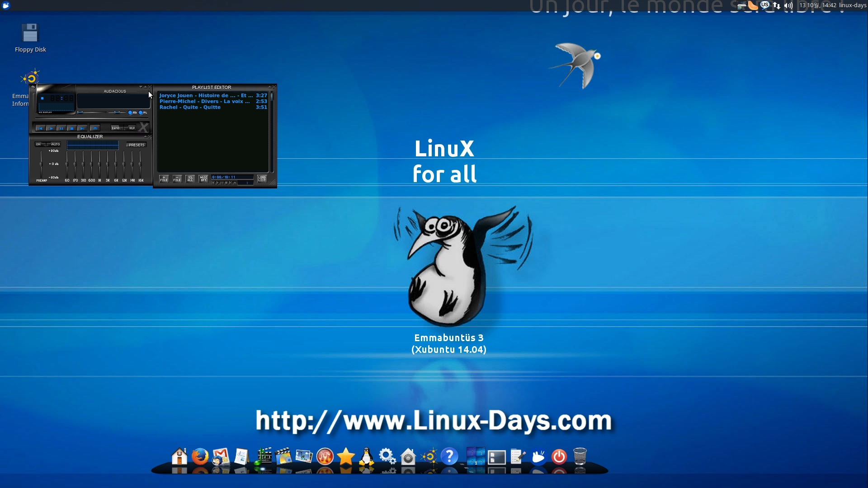Turn the equalizer ON
868x488 pixels.
pyautogui.click(x=40, y=144)
